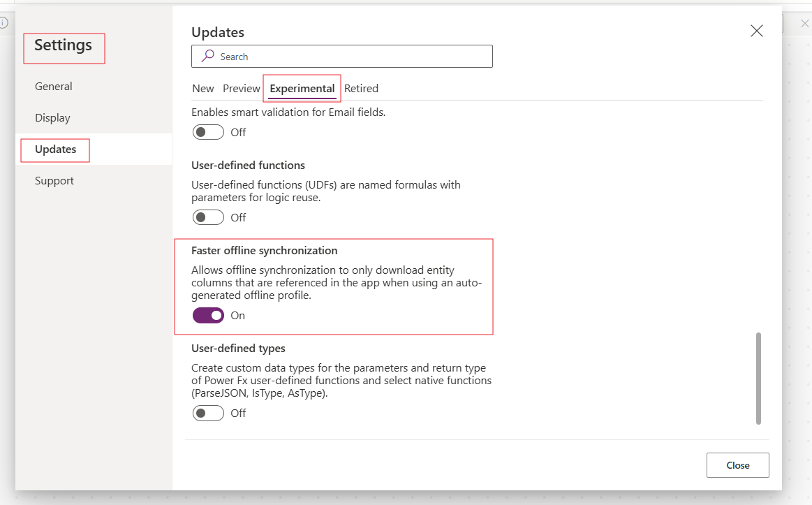Click the vertical scrollbar of the updates list

coord(759,377)
